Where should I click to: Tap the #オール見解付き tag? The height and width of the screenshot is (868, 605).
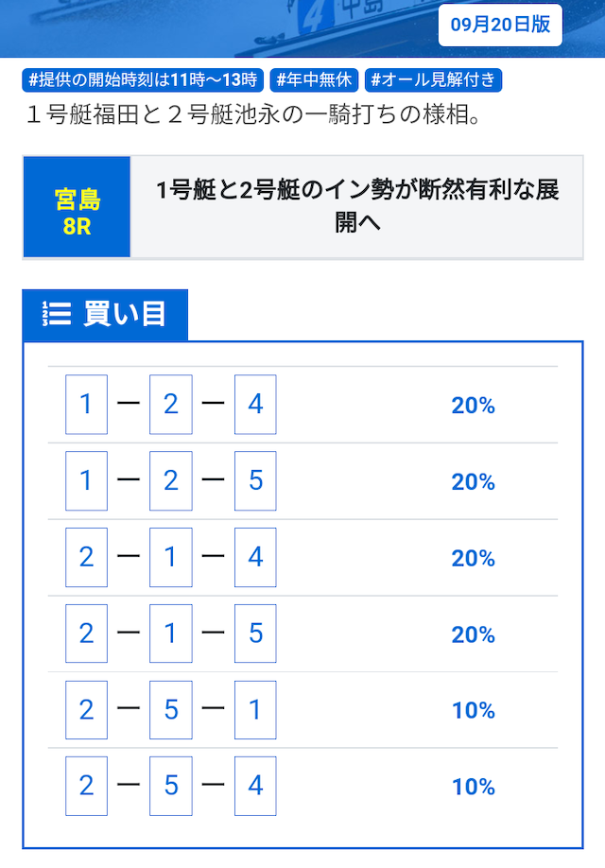[433, 80]
